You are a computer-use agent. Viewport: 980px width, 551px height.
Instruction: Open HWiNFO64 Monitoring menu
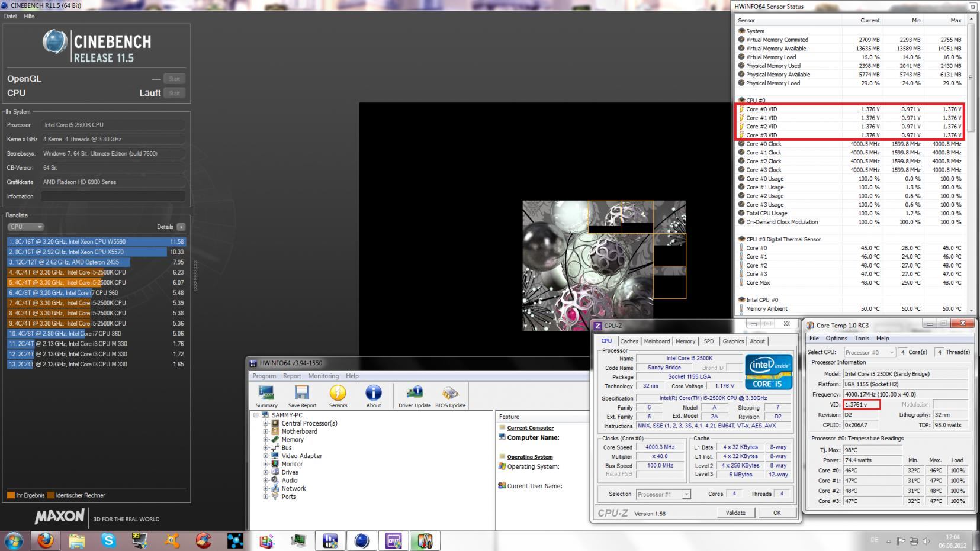323,376
